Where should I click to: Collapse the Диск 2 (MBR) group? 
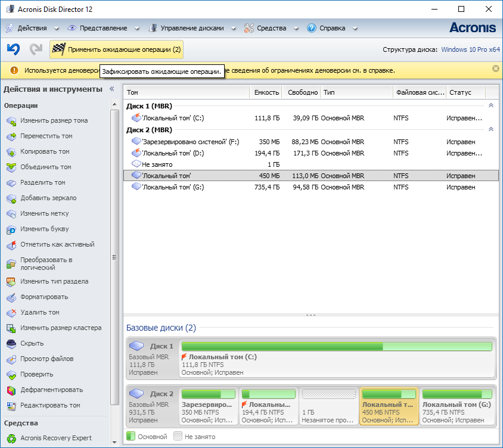pyautogui.click(x=491, y=129)
